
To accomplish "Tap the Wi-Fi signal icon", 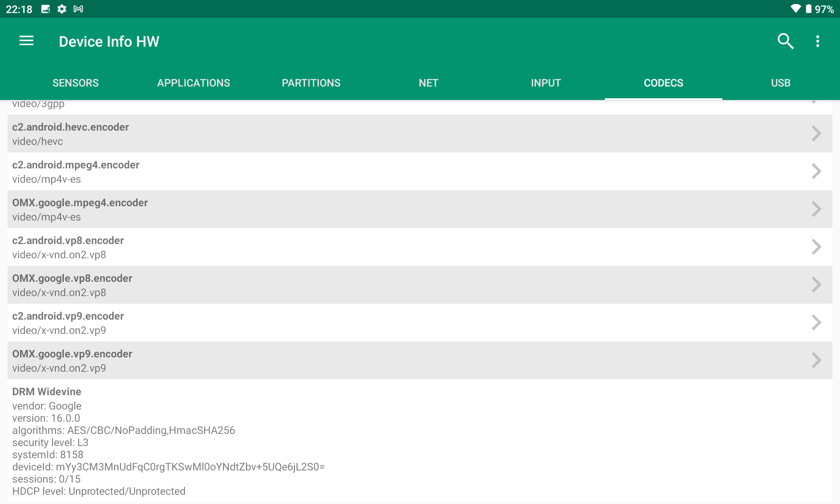I will [795, 9].
